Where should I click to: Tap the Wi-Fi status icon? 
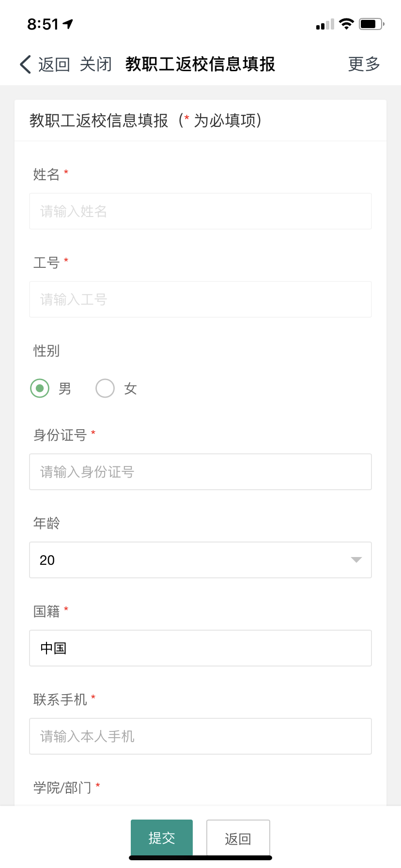point(346,23)
